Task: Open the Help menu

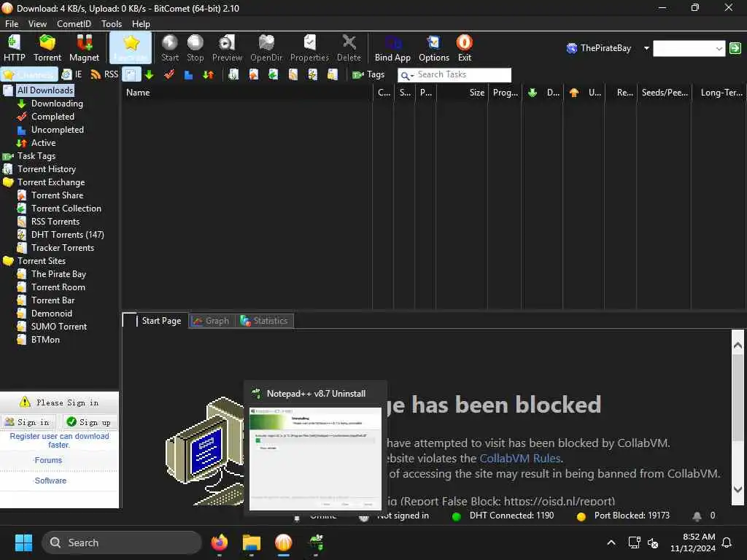Action: (x=141, y=23)
